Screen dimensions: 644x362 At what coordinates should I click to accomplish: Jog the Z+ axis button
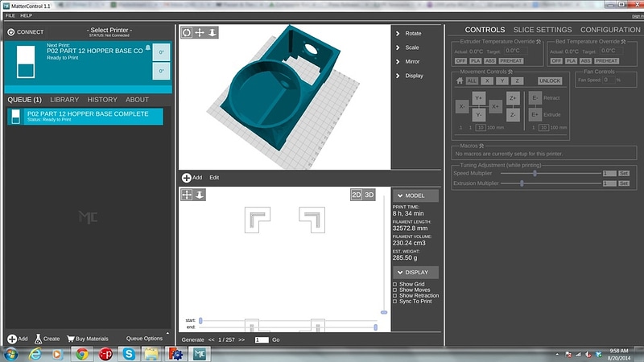pos(513,98)
